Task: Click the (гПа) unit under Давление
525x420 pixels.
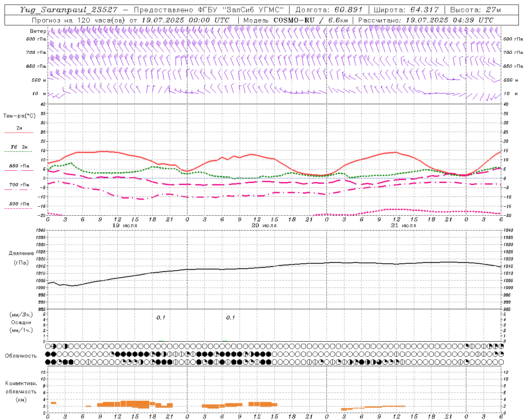Action: [x=21, y=262]
